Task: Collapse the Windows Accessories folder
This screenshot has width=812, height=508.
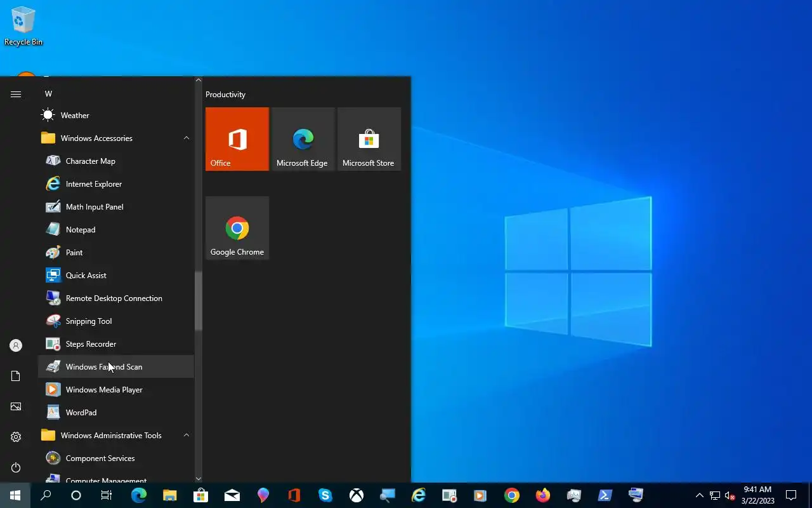Action: pos(116,138)
